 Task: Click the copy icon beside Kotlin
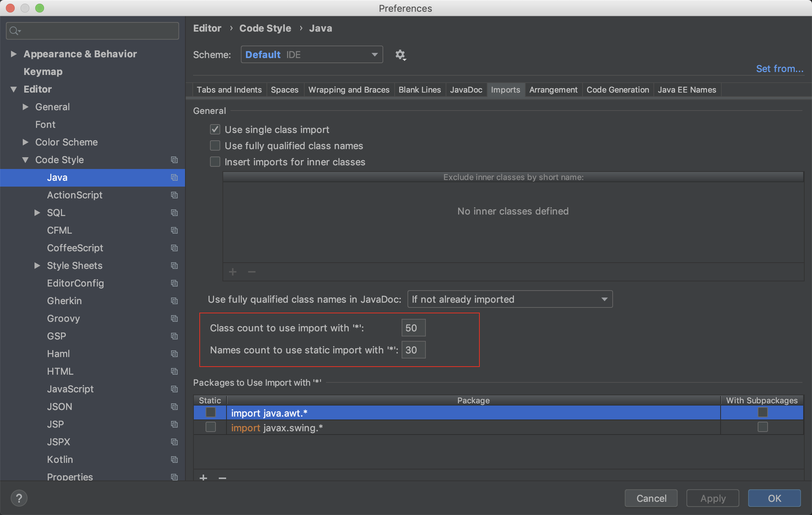pos(174,460)
